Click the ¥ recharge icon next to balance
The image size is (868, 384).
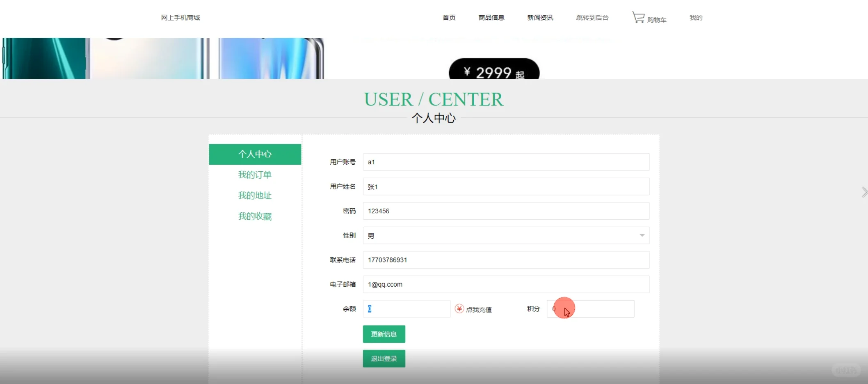(459, 308)
